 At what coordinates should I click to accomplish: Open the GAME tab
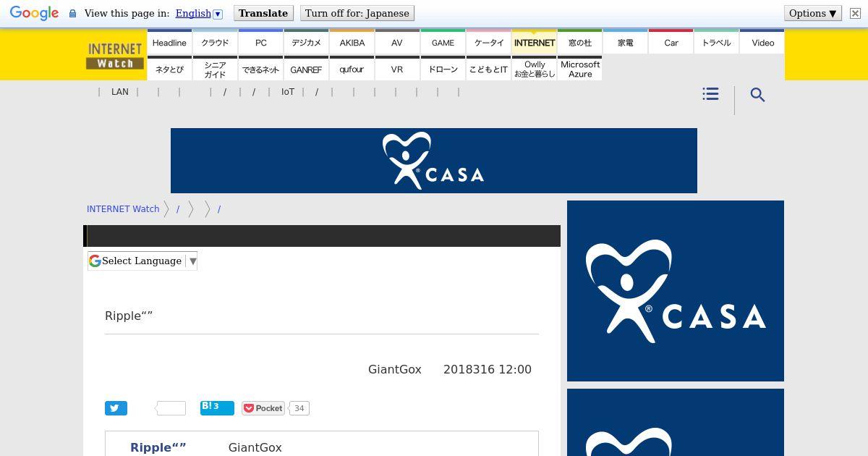pos(443,42)
